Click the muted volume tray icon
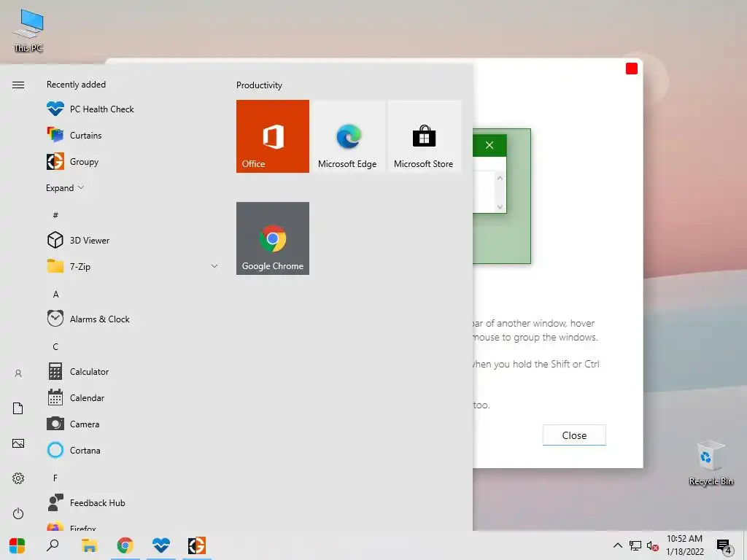The image size is (747, 560). (x=653, y=545)
